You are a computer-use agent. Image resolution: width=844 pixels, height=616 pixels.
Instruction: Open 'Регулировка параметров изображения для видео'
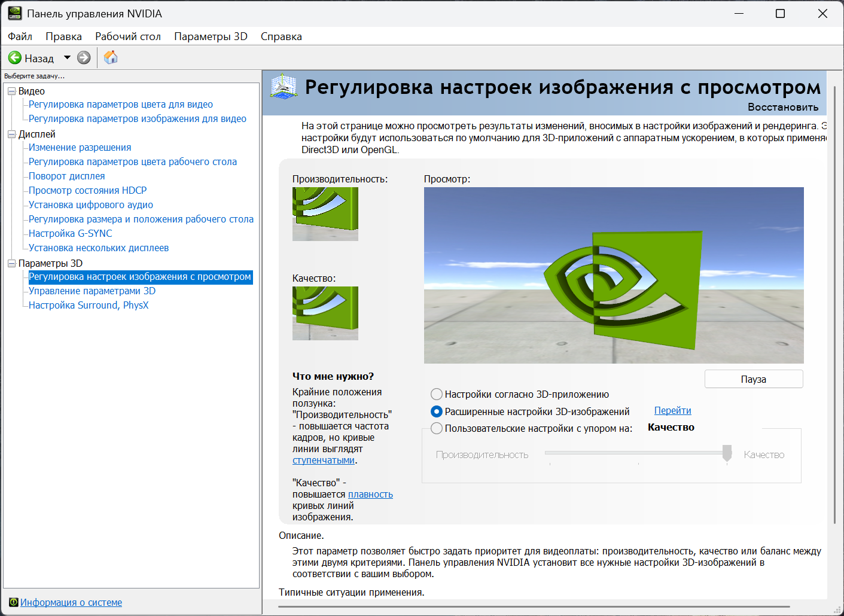tap(138, 118)
